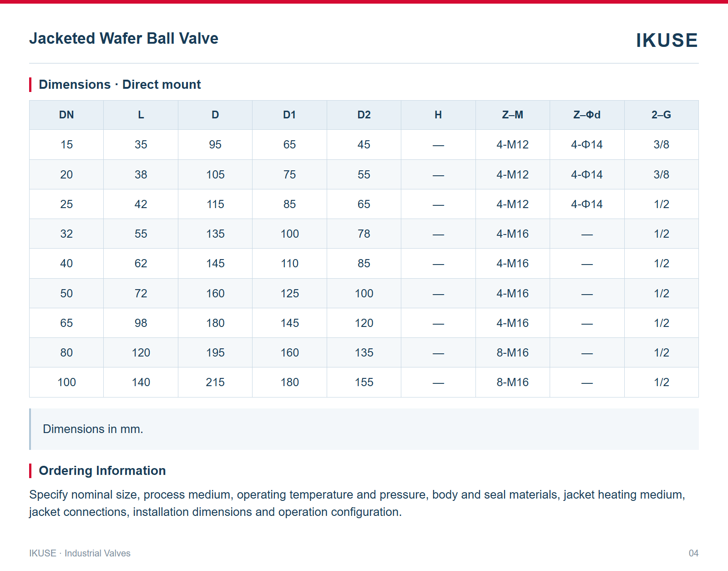Click the Dimensions in mm. note

[x=93, y=429]
